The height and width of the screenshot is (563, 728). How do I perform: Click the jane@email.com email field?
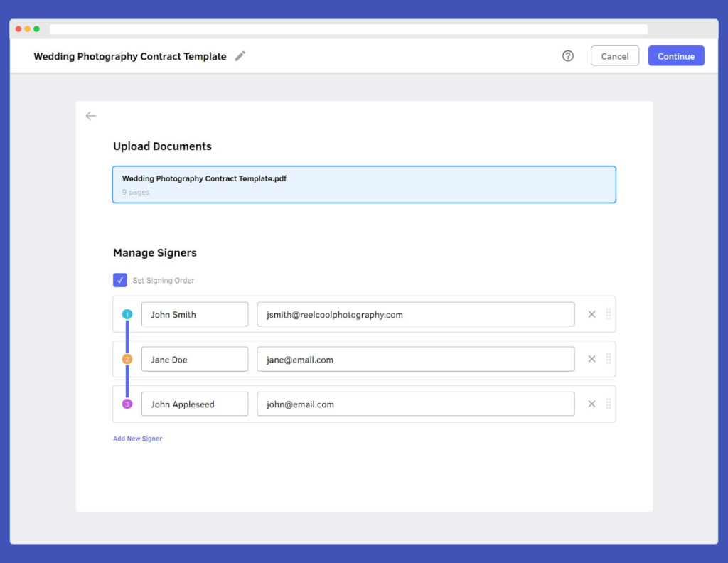(416, 359)
